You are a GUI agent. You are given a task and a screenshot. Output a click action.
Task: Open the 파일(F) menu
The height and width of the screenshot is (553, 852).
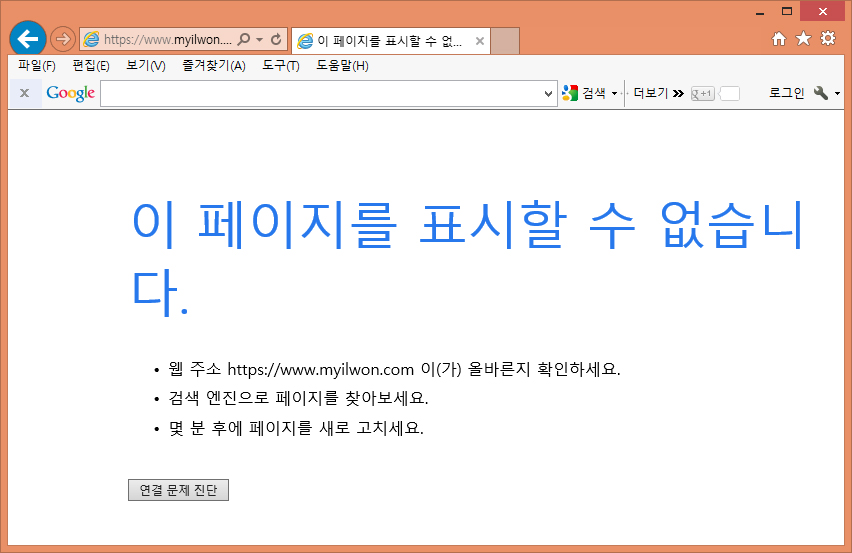point(36,66)
